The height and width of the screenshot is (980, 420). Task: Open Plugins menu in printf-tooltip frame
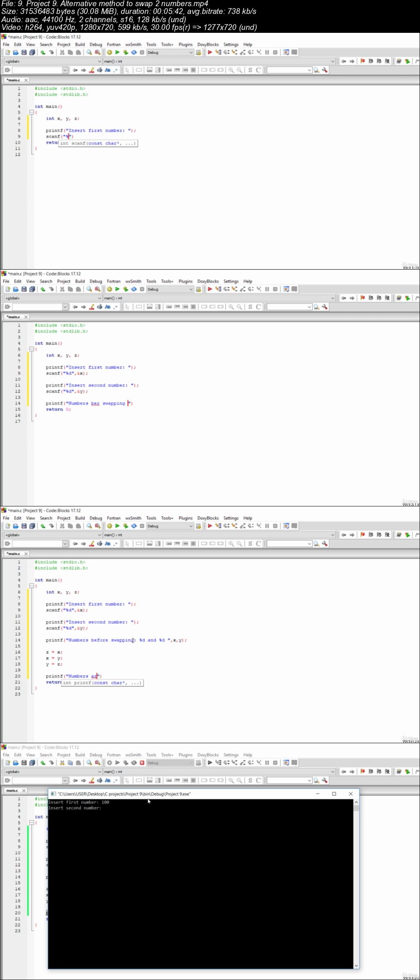point(185,518)
